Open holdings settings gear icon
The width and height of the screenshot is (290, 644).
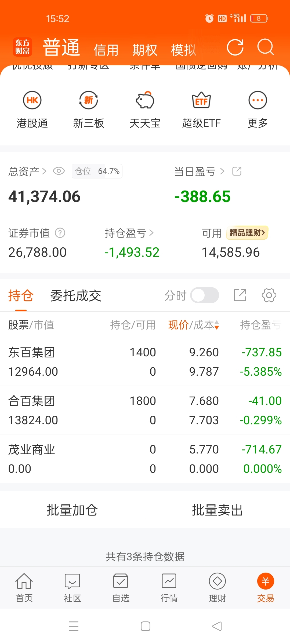coord(269,295)
